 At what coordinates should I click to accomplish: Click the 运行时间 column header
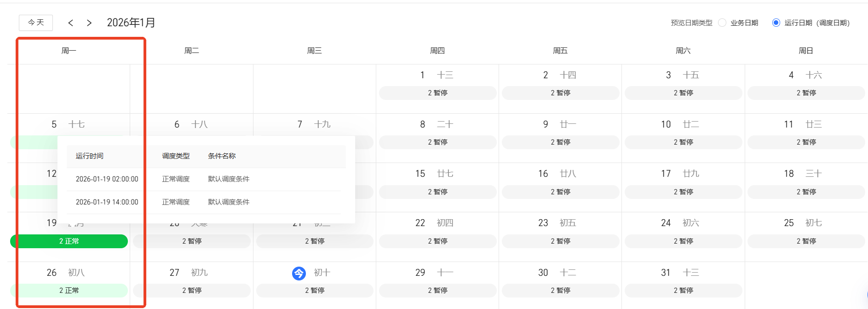click(90, 156)
